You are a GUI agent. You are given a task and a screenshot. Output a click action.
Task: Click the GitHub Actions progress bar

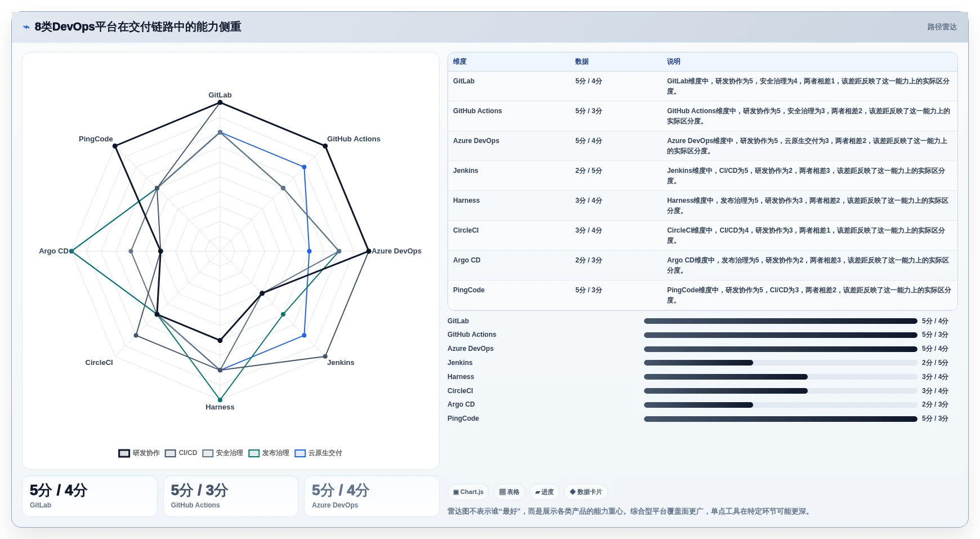781,335
